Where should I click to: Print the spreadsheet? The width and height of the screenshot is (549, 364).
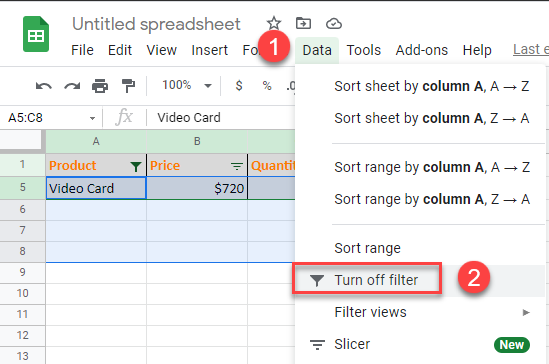100,86
